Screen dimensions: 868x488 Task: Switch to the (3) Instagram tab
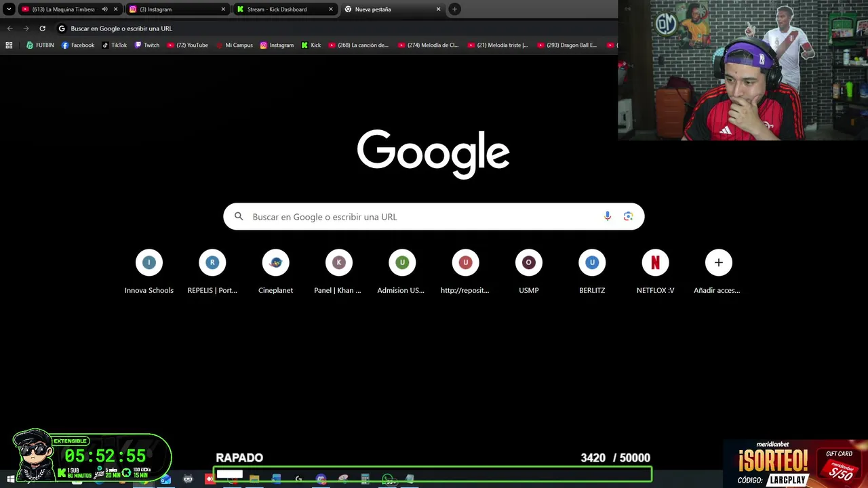tap(178, 9)
